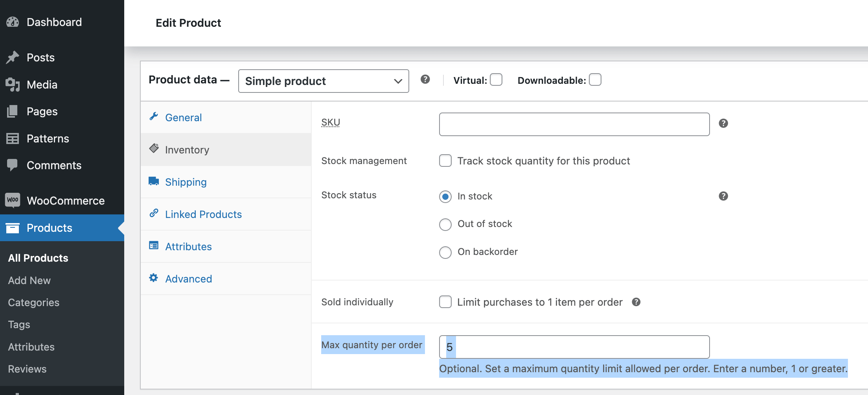Screen dimensions: 868x395
Task: Click the Max quantity per order label
Action: (x=372, y=345)
